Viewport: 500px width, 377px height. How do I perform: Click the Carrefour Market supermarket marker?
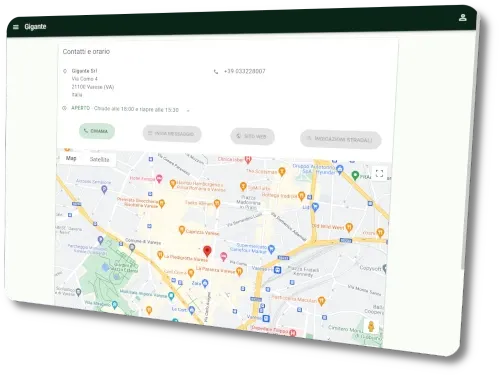(271, 249)
